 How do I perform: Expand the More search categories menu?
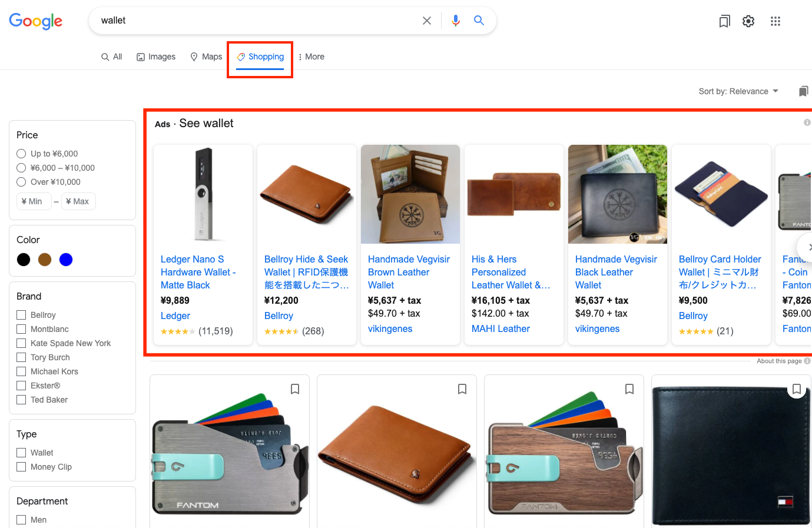click(311, 57)
